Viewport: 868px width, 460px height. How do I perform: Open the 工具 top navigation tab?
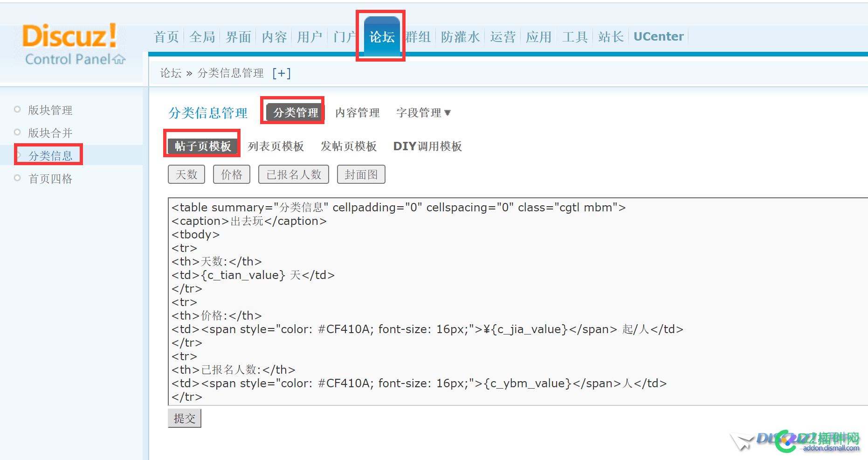[574, 37]
